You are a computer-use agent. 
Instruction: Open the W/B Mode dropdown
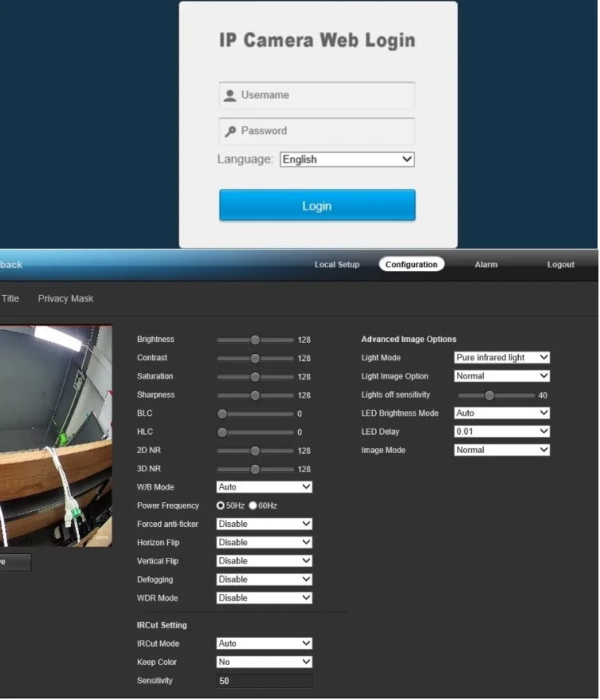[x=264, y=487]
